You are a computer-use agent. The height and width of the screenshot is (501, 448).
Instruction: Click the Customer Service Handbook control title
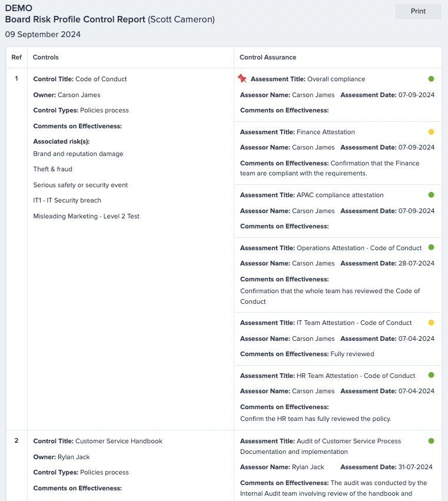[x=119, y=441]
